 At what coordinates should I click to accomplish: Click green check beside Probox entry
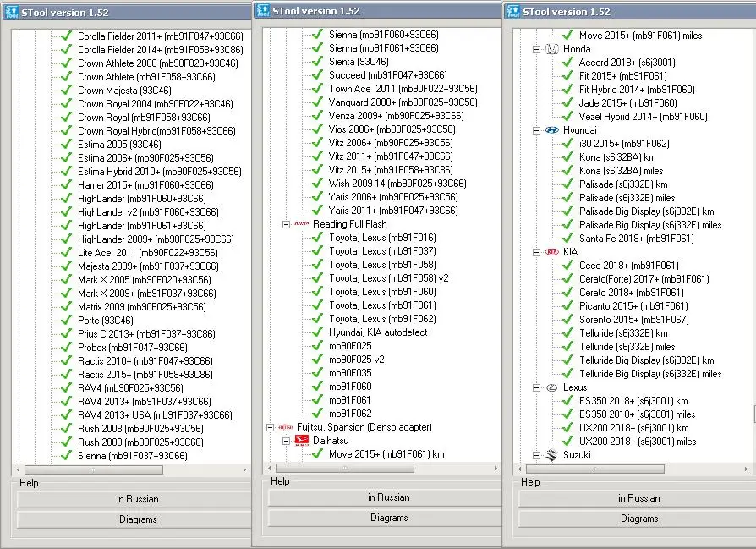(67, 347)
